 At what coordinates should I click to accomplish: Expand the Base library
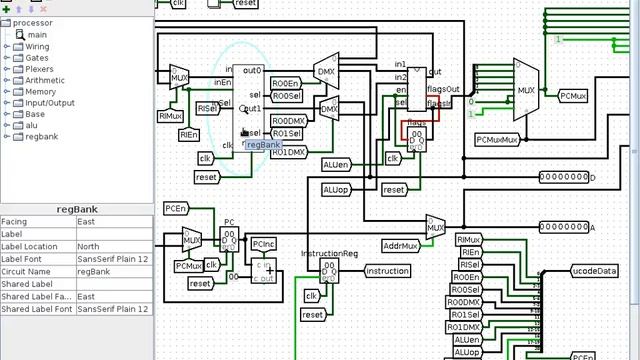[x=7, y=114]
